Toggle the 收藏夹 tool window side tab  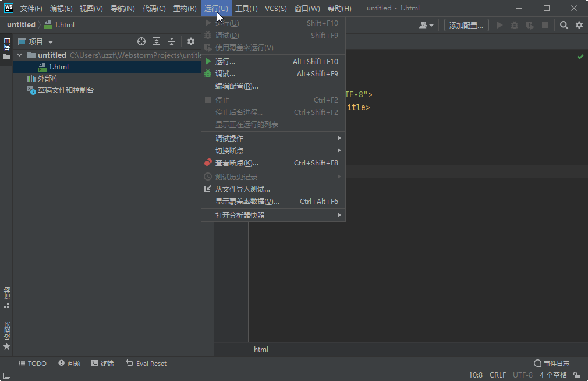tap(7, 335)
